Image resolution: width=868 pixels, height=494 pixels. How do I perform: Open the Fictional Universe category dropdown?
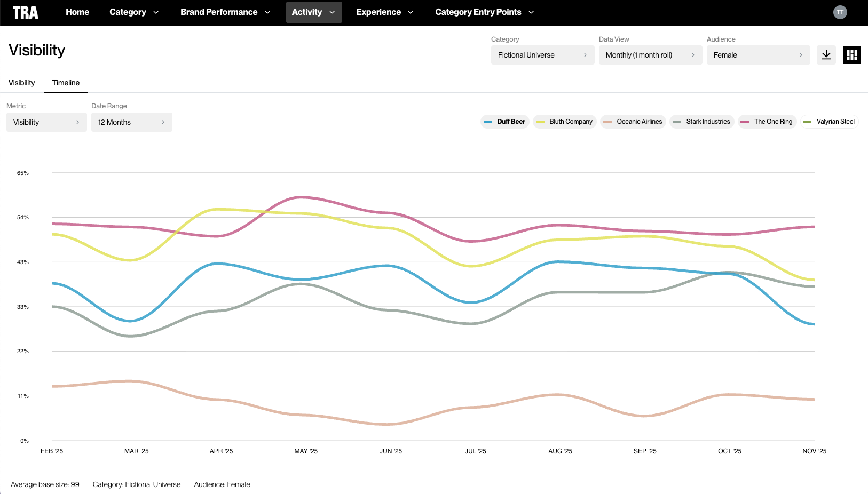542,55
